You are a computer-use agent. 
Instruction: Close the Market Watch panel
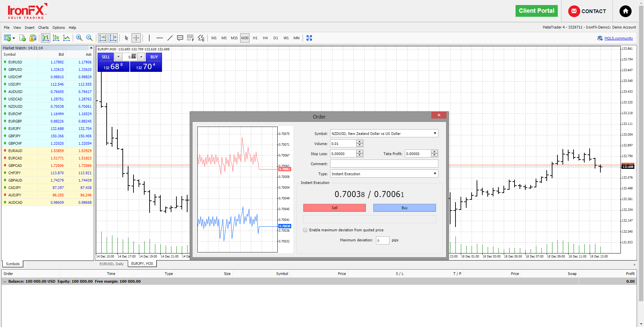coord(91,48)
